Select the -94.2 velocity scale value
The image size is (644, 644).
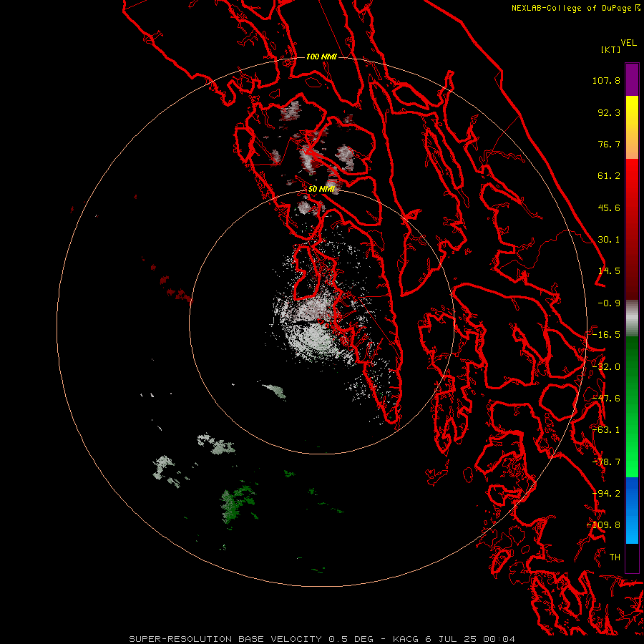pos(606,494)
